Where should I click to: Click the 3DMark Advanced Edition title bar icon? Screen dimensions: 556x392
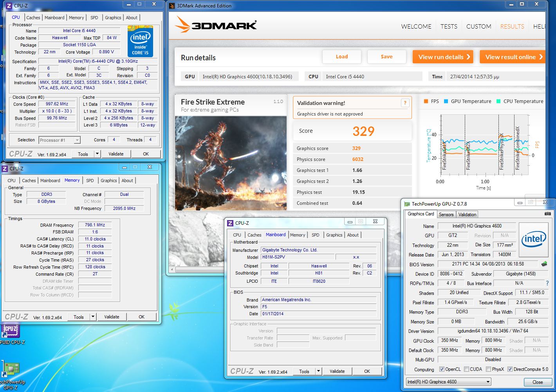(x=172, y=5)
